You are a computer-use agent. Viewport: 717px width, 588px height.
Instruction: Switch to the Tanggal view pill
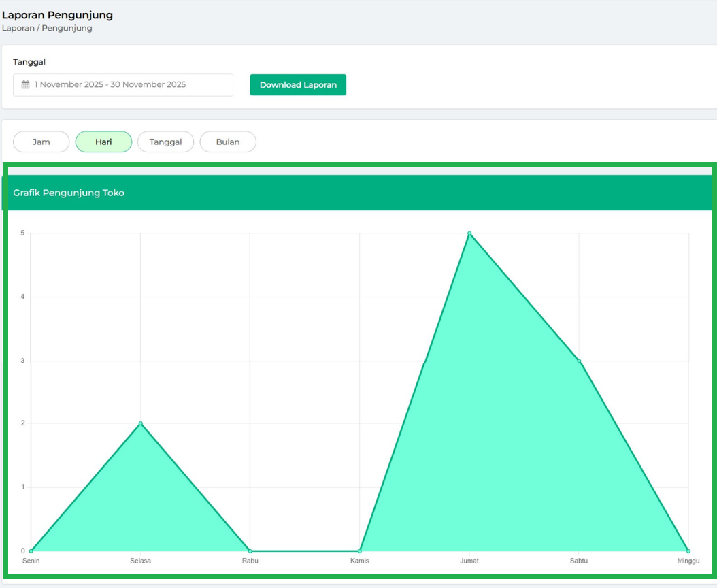pos(165,142)
